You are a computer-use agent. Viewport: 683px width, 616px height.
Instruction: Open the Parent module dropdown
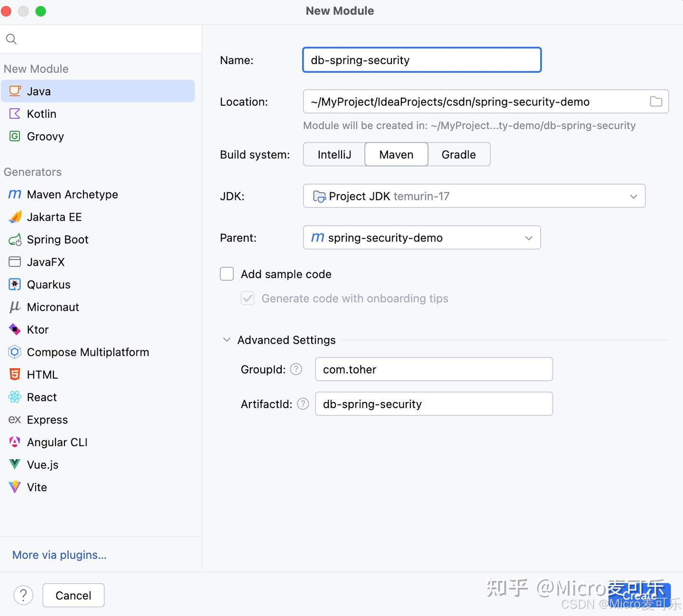pos(422,238)
